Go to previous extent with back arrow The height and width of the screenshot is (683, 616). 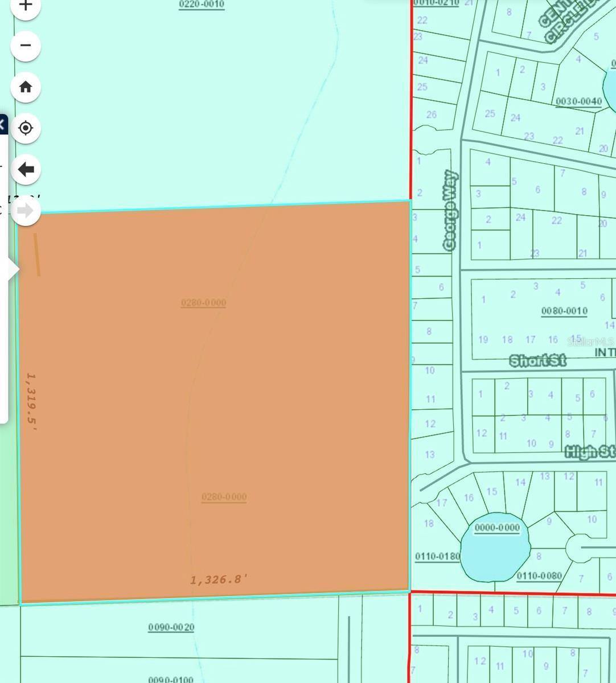[26, 169]
